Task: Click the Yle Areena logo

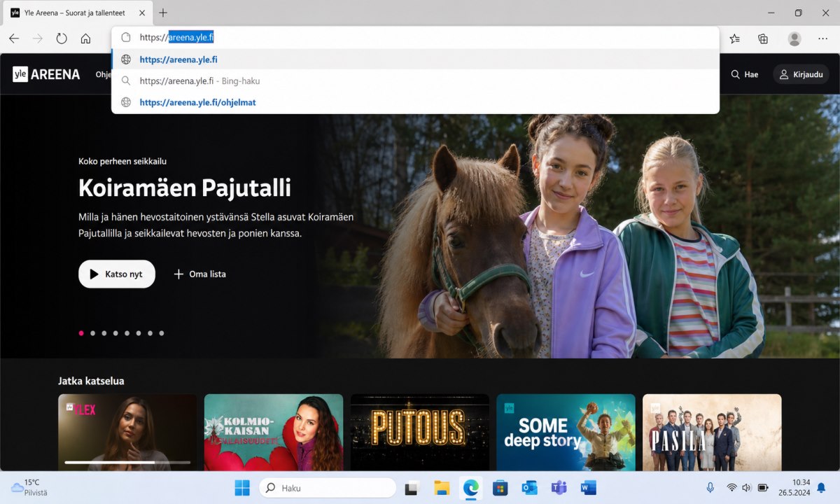Action: [46, 74]
